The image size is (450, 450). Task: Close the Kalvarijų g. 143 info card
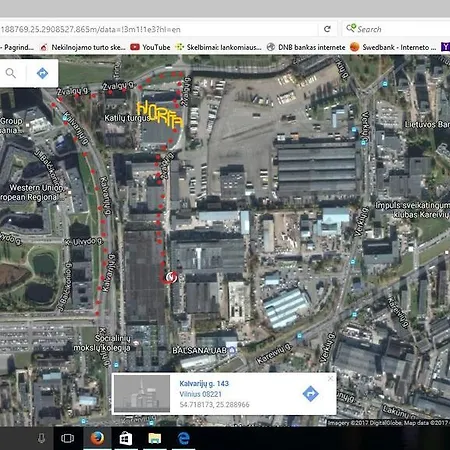coord(330,378)
